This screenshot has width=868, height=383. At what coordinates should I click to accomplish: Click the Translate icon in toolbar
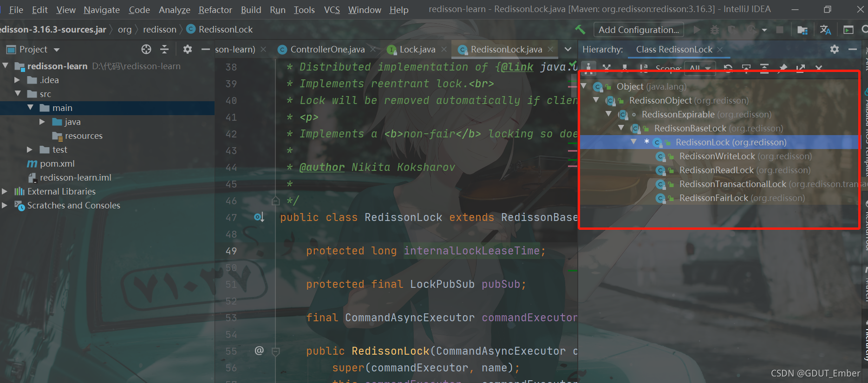pos(825,30)
